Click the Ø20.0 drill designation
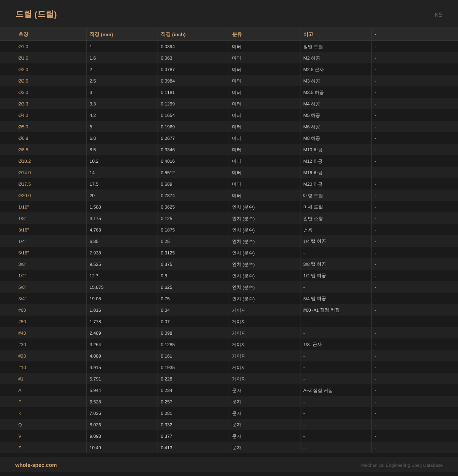Image resolution: width=458 pixels, height=476 pixels. tap(24, 196)
